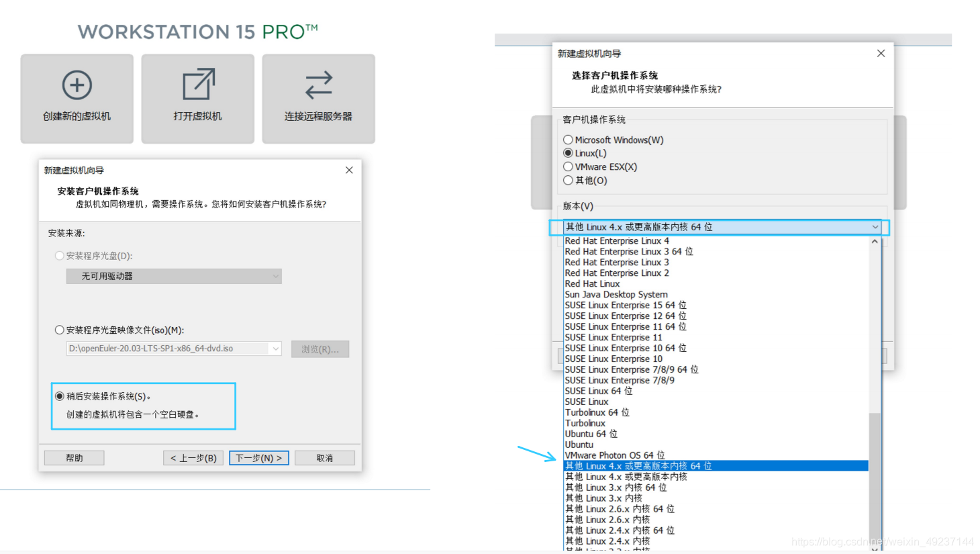
Task: Click the 下一步(N) next button
Action: [x=258, y=458]
